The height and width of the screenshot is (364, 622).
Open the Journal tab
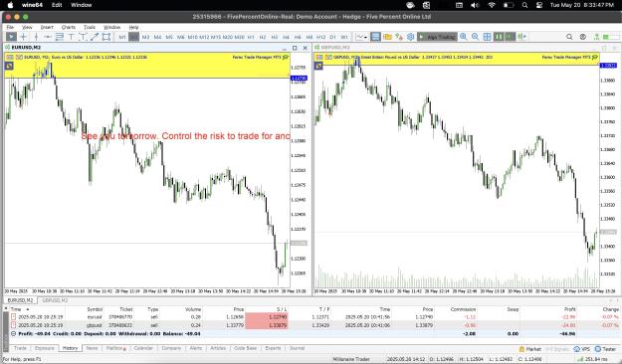coord(297,348)
